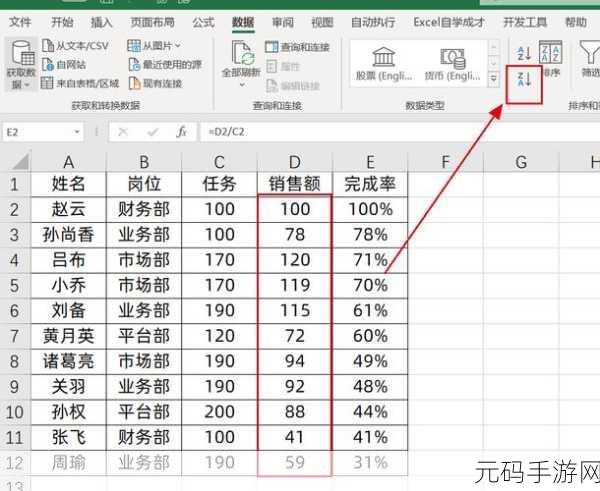Viewport: 600px width, 491px height.
Task: Click the Properties (属性) command
Action: (x=283, y=67)
